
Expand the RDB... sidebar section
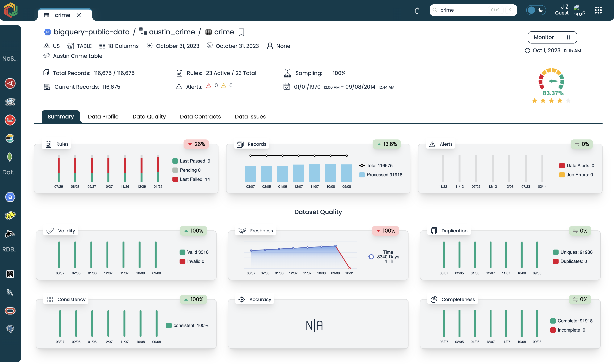click(10, 250)
